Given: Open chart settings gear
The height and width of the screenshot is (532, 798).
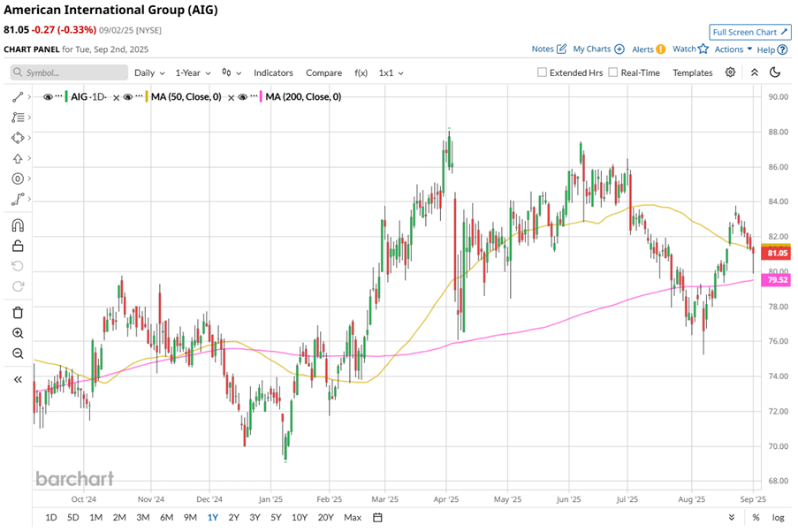Looking at the screenshot, I should (x=730, y=72).
